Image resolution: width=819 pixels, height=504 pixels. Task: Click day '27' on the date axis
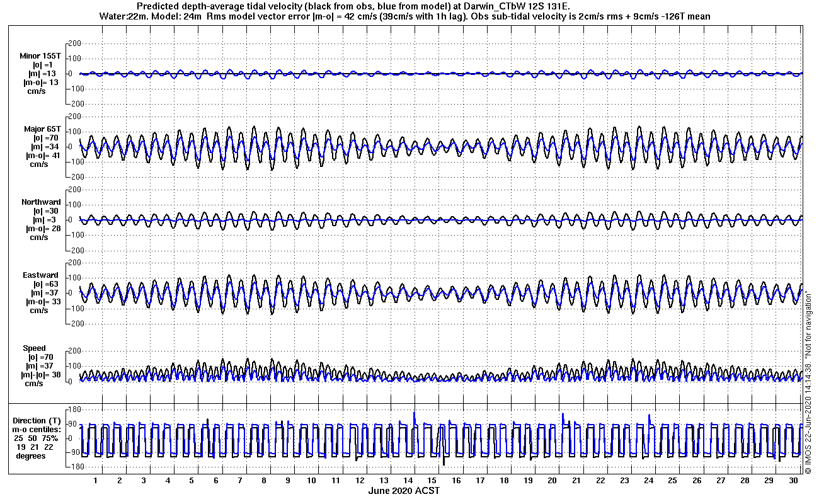[720, 481]
